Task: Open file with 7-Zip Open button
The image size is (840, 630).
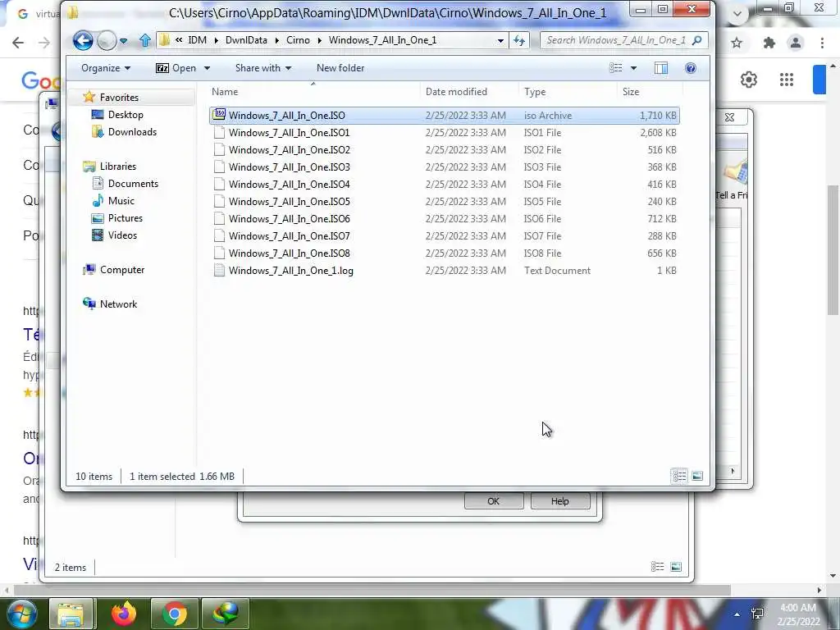Action: pos(176,68)
